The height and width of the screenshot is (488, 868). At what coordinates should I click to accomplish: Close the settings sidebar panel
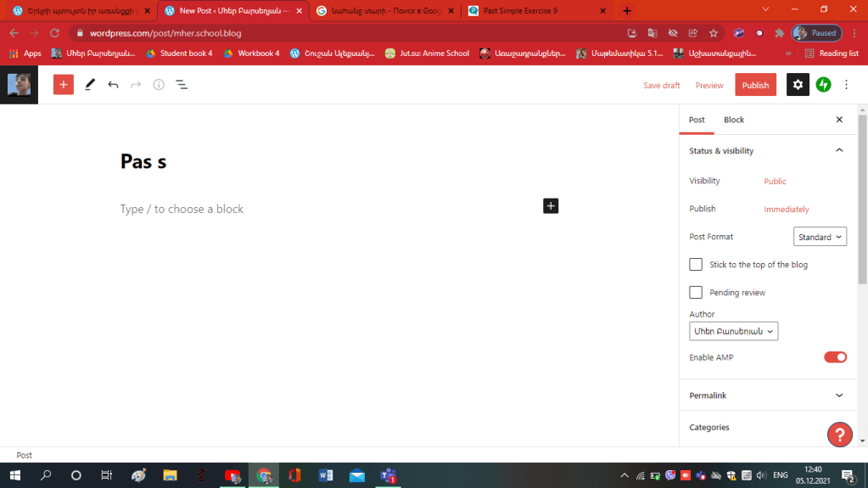[x=839, y=120]
